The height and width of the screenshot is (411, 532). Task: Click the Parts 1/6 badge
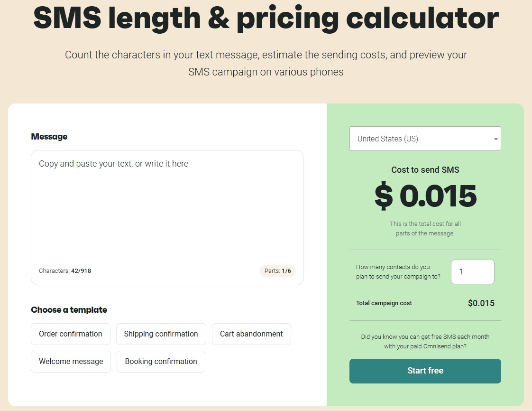pyautogui.click(x=277, y=271)
